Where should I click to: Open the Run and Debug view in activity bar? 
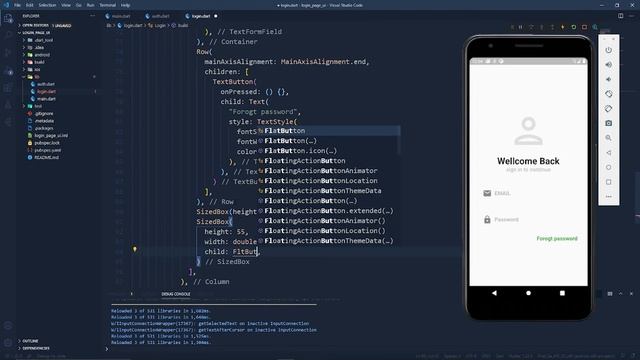8,71
